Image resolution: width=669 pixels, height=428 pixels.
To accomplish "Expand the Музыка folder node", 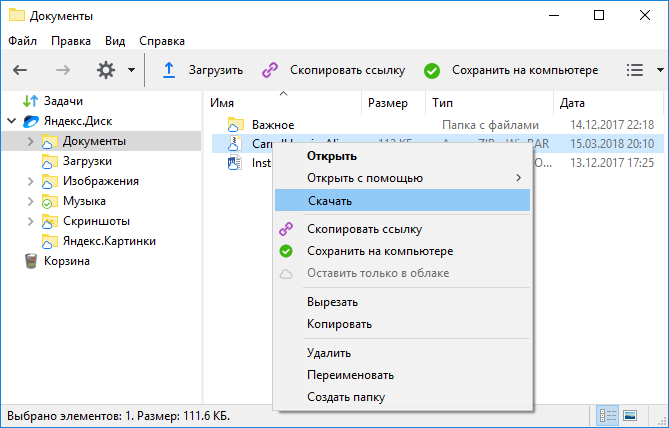I will (x=30, y=201).
